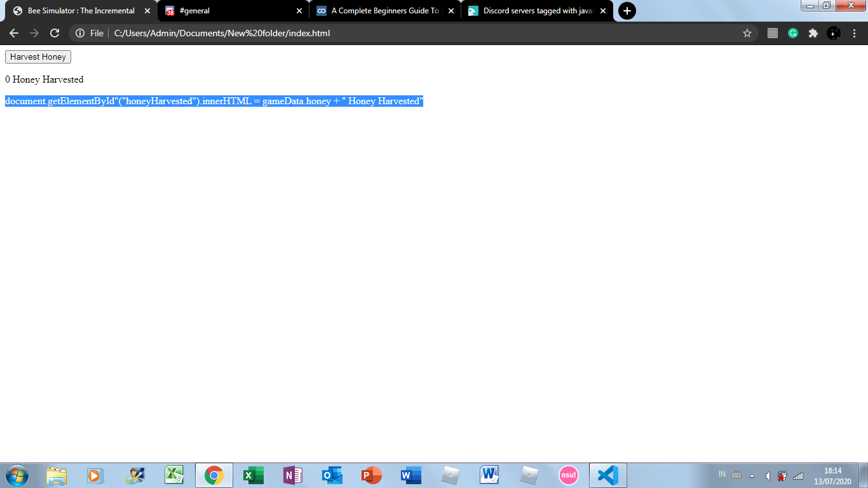Screen dimensions: 868x488
Task: Open Chrome's three-dot menu
Action: 854,33
